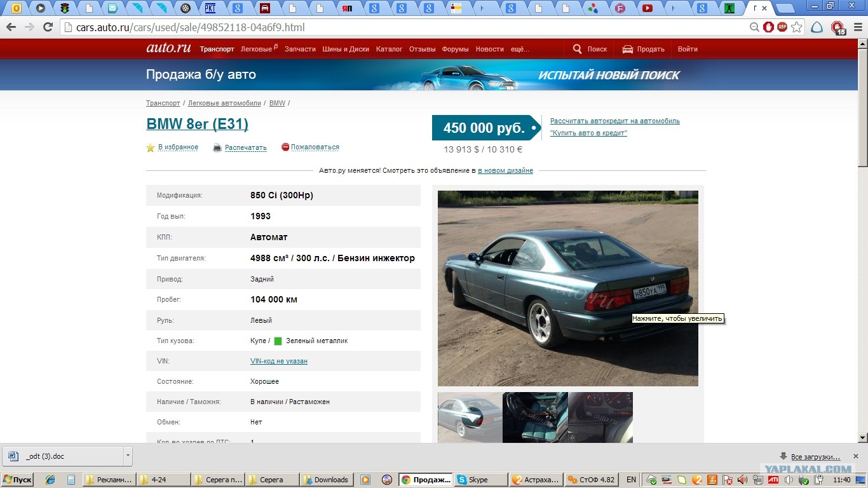Click Рассчитать автокредит на автомобиль link
Viewport: 868px width, 488px height.
tap(615, 121)
